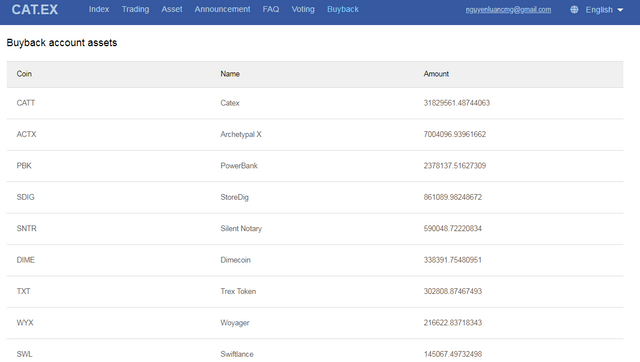Click the PowerBank name cell

[x=239, y=166]
